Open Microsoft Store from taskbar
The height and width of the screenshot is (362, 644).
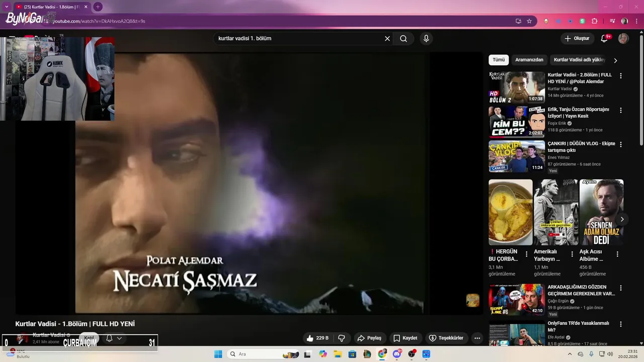(352, 354)
